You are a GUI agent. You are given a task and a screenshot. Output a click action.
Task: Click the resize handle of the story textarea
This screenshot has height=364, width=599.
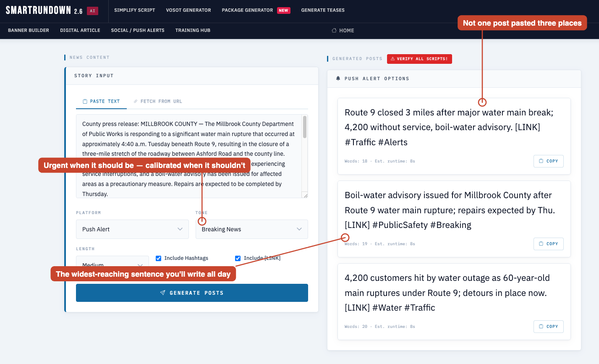coord(306,196)
